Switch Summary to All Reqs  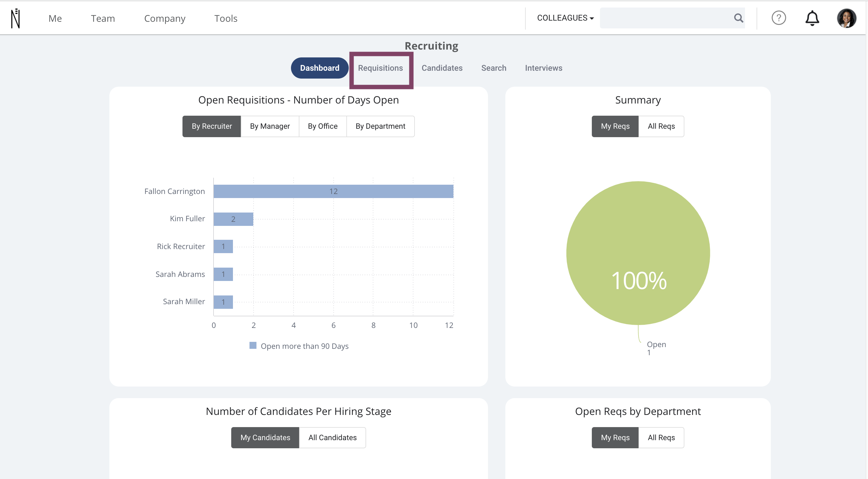click(x=661, y=126)
